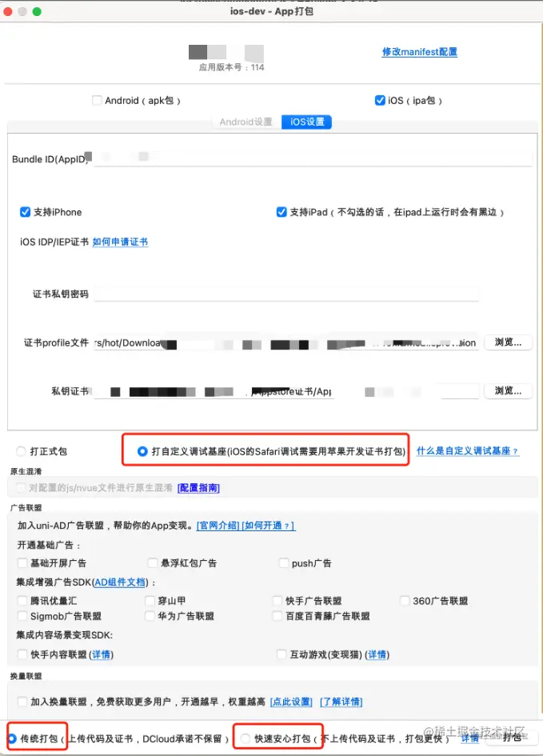Open the 了解详情 link

pyautogui.click(x=341, y=702)
